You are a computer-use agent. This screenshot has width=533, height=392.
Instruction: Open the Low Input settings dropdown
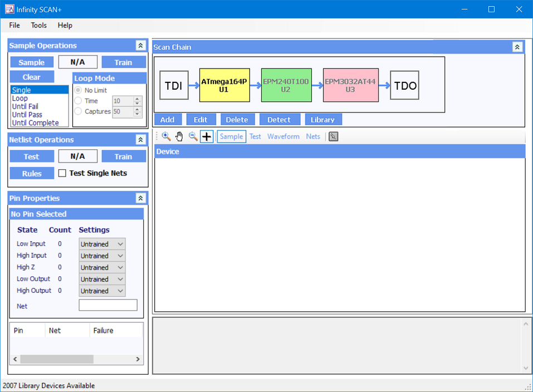coord(102,244)
